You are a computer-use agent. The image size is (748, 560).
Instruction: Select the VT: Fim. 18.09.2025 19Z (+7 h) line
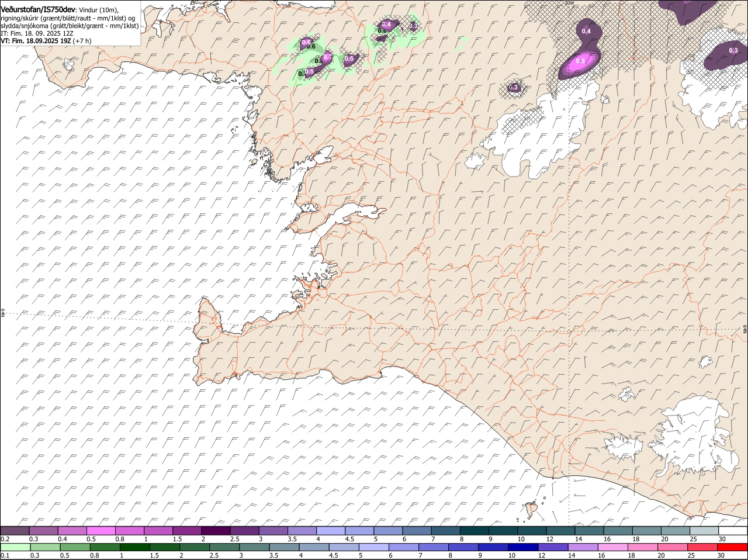click(46, 41)
